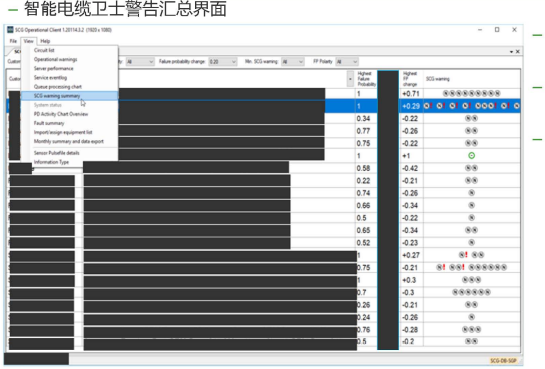Click the column arrow beside Highest Failure Probability
The height and width of the screenshot is (369, 545).
tap(350, 79)
